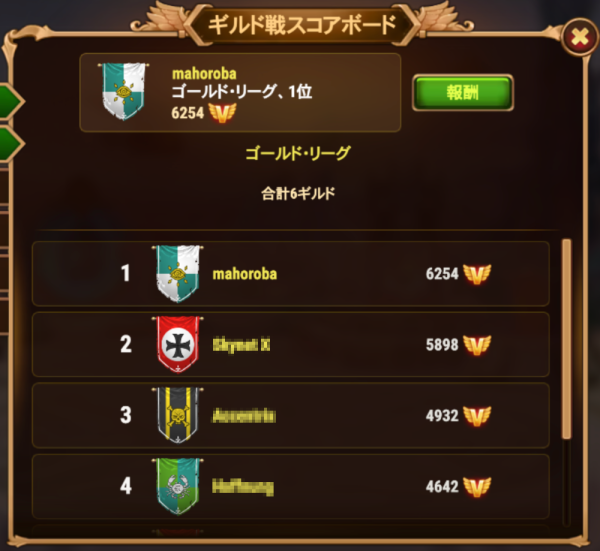Viewport: 600px width, 551px height.
Task: Click the black and yellow skull banner
Action: 178,416
